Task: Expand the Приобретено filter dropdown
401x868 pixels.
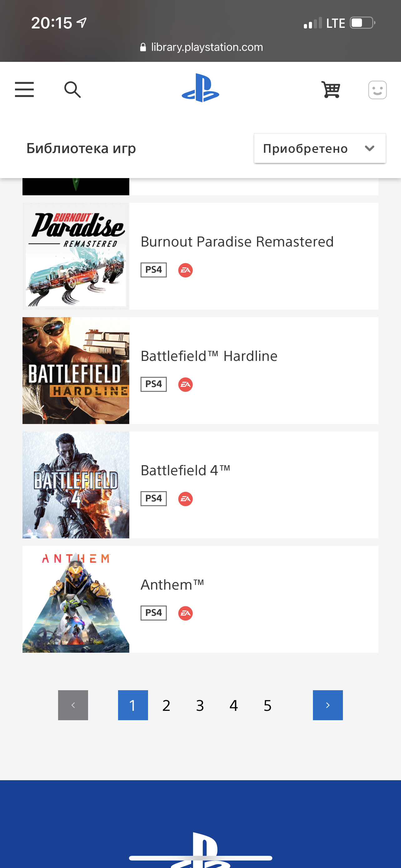Action: (319, 149)
